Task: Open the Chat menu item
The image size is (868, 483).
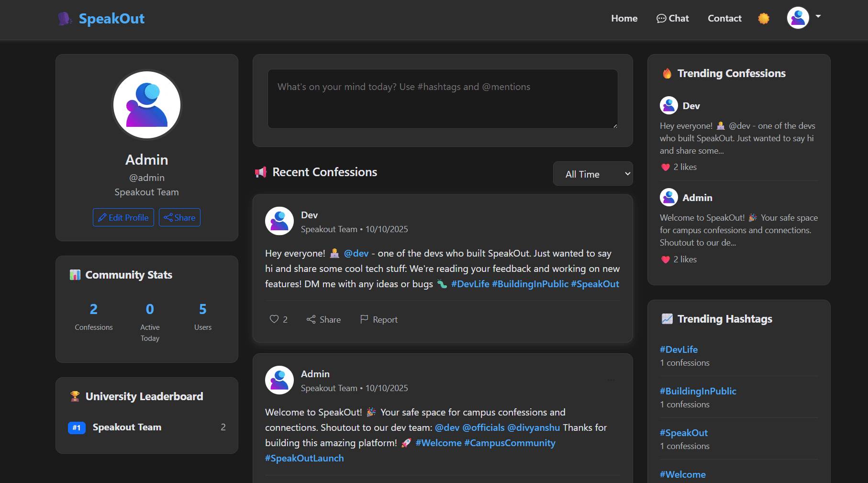Action: point(672,19)
